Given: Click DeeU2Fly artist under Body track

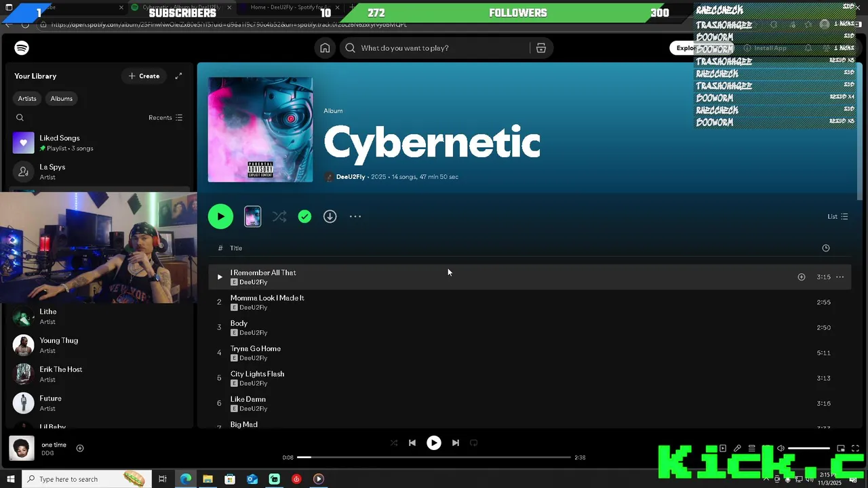Looking at the screenshot, I should click(254, 333).
